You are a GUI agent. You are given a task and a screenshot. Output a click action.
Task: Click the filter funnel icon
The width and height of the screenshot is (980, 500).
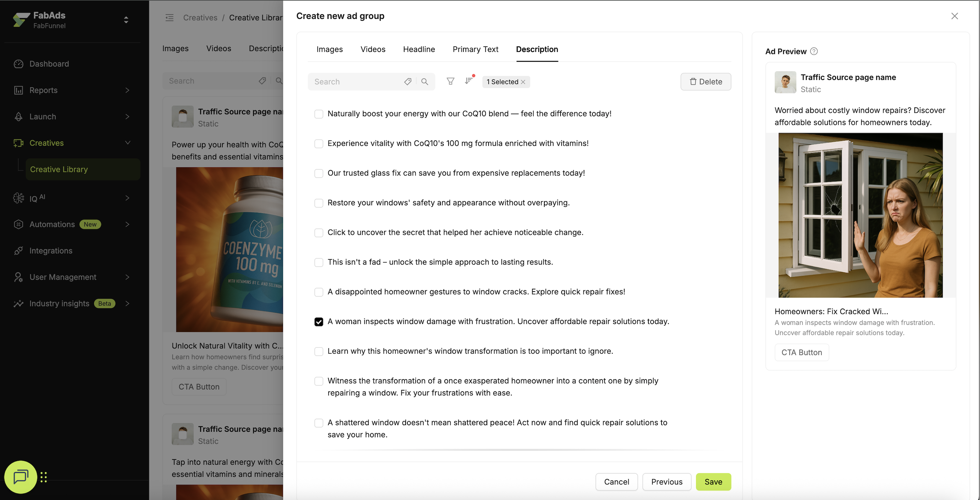pos(451,81)
